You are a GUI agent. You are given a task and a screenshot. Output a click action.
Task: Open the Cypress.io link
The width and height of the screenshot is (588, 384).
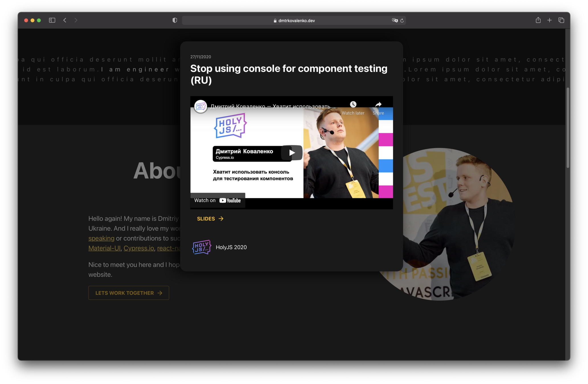[x=139, y=248]
